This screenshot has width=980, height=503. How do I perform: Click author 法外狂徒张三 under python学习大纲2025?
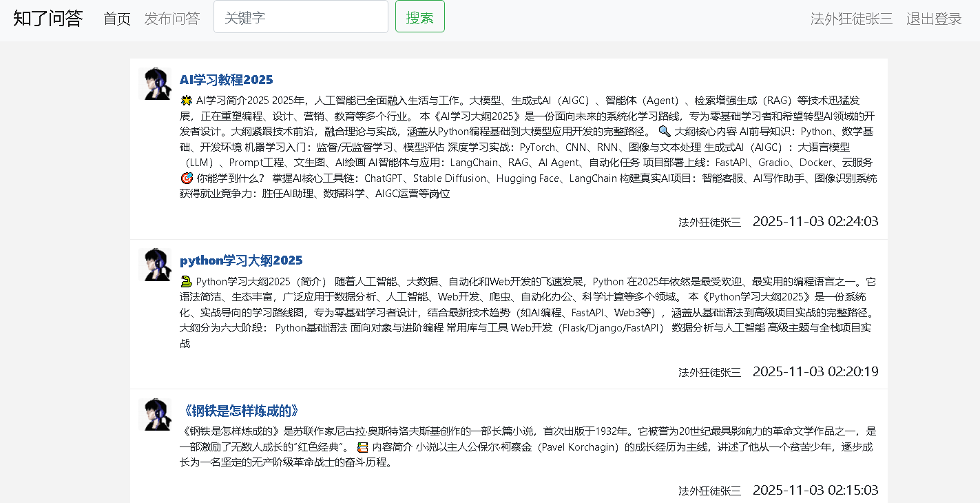tap(709, 371)
